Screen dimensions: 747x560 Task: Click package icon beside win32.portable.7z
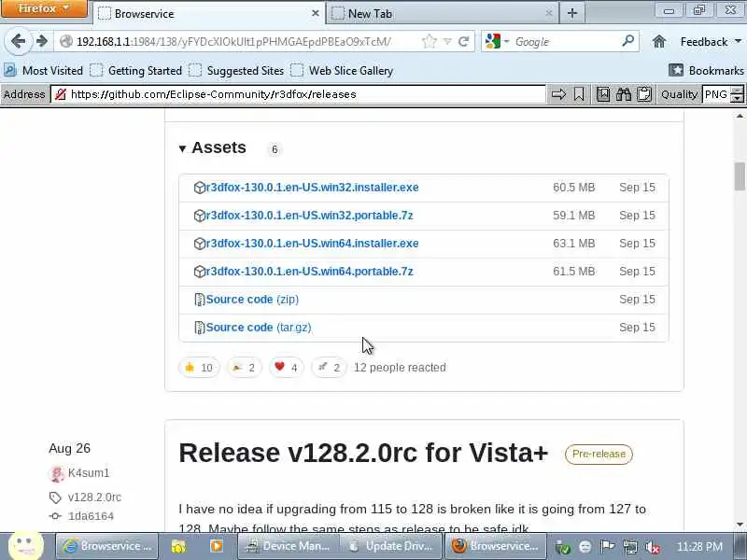199,216
